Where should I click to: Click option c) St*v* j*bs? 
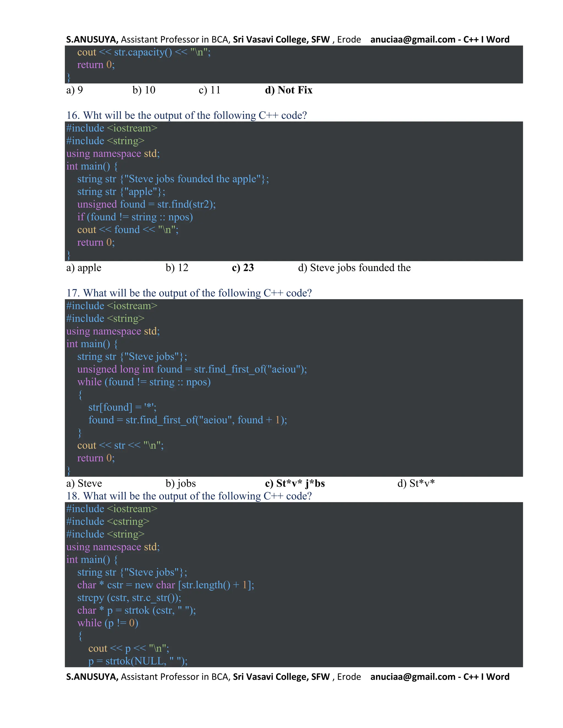click(294, 483)
